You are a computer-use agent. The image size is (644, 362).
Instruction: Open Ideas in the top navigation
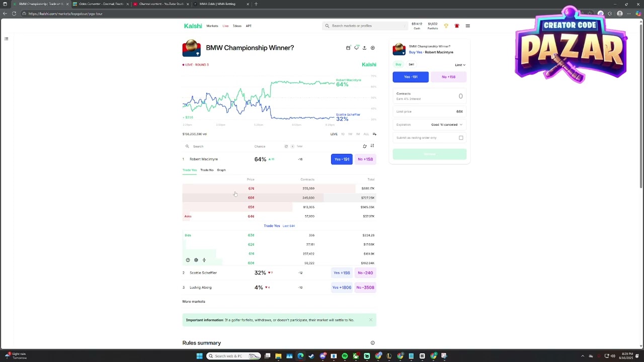click(x=237, y=26)
